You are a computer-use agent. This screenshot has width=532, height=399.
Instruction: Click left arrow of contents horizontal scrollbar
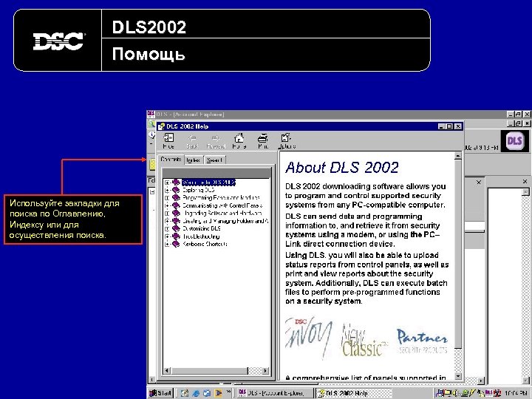(167, 371)
